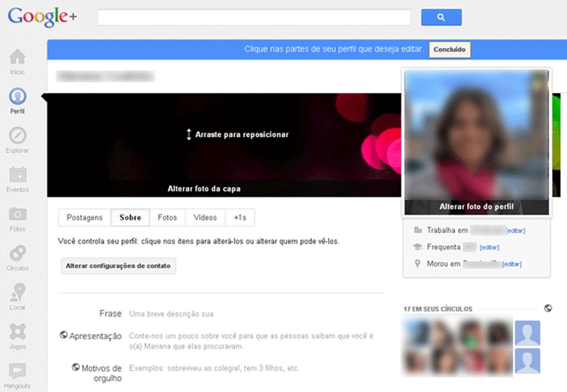Click the top default avatar in circles
Screen dimensions: 567x392
click(x=527, y=333)
